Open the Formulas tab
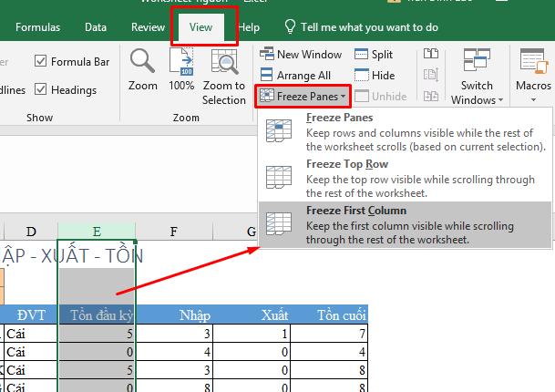This screenshot has height=392, width=555. click(x=38, y=27)
